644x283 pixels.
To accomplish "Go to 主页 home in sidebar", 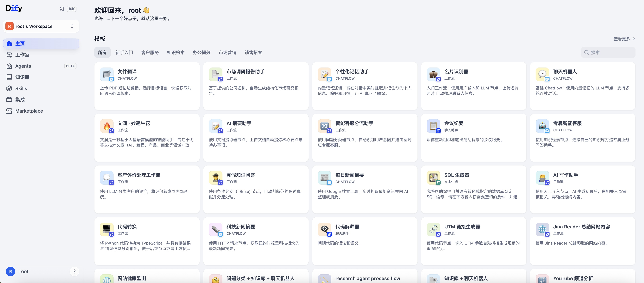I will (x=41, y=44).
